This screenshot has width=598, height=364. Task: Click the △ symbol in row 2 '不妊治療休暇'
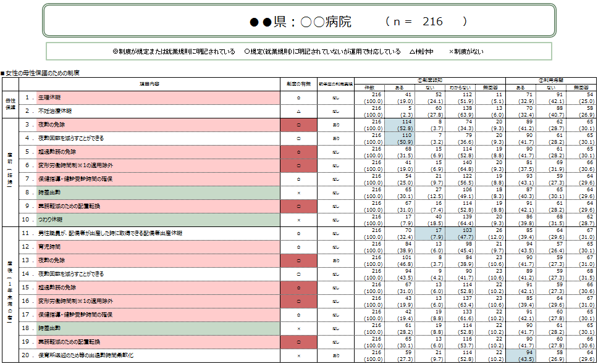pyautogui.click(x=298, y=112)
